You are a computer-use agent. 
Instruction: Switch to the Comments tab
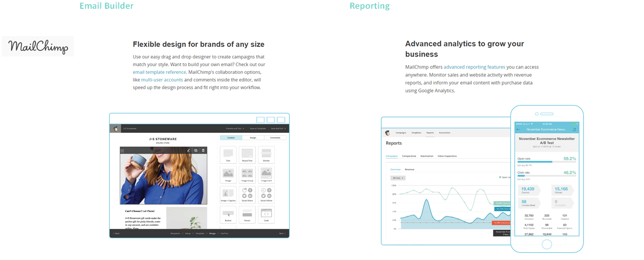click(x=275, y=138)
